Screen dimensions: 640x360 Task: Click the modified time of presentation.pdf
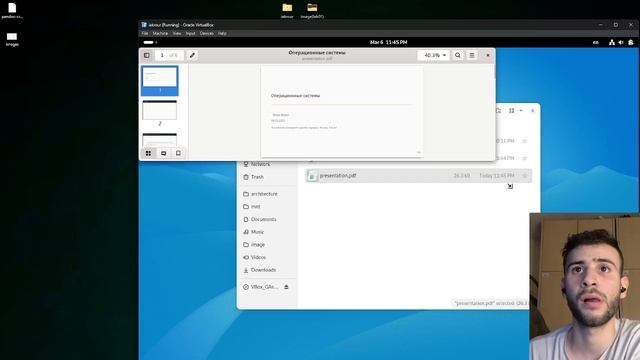[x=496, y=176]
